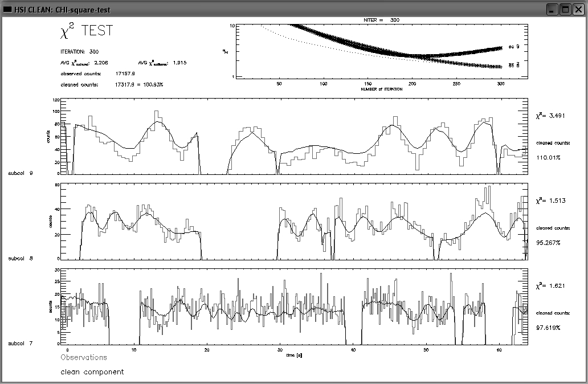The image size is (588, 384).
Task: Click the Observations legend entry
Action: (84, 357)
